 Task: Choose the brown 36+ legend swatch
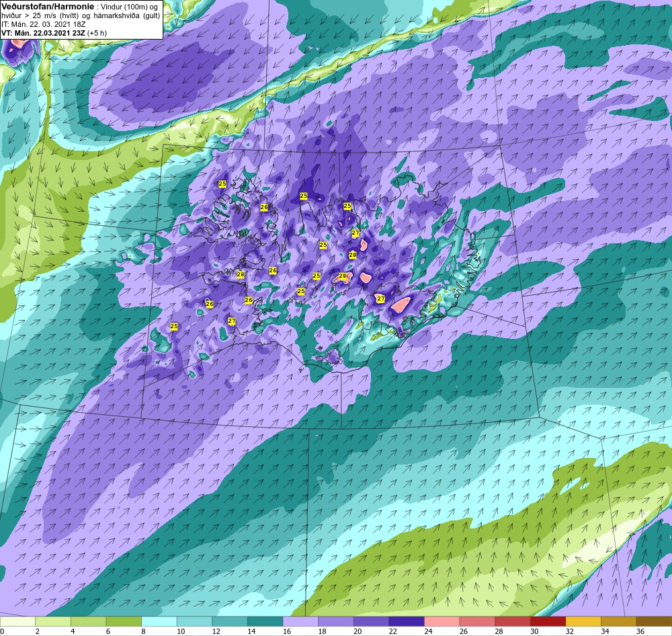(654, 621)
